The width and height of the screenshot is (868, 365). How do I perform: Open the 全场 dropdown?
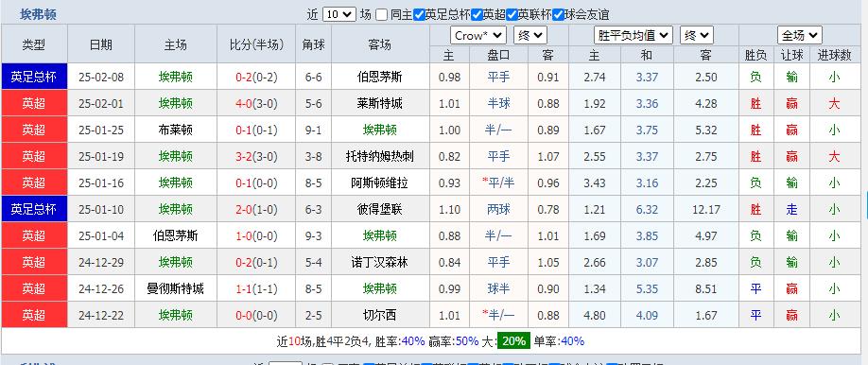(x=799, y=36)
